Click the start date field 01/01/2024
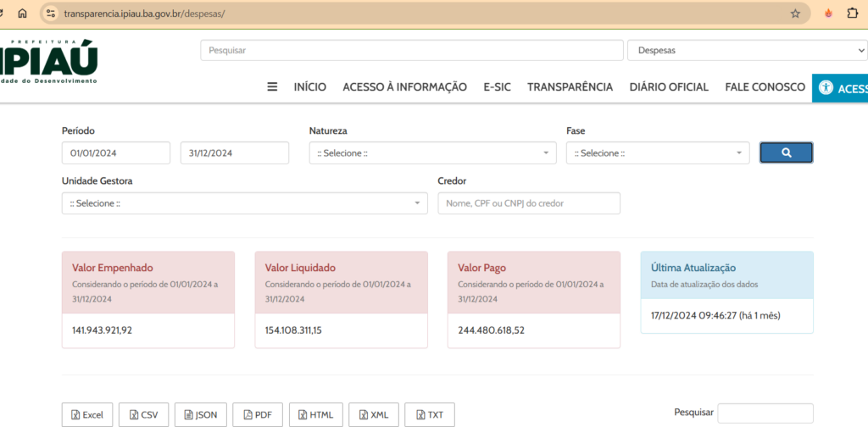The width and height of the screenshot is (868, 427). 116,153
